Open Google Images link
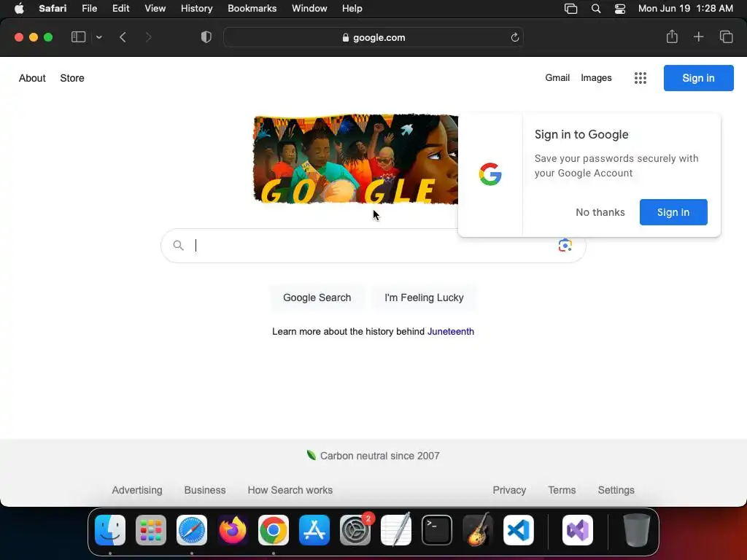This screenshot has width=747, height=560. pyautogui.click(x=596, y=77)
